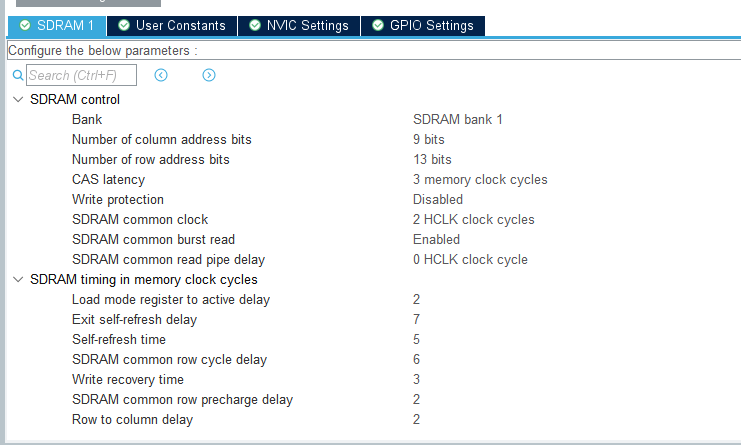Click Number of column address bits value

click(428, 139)
